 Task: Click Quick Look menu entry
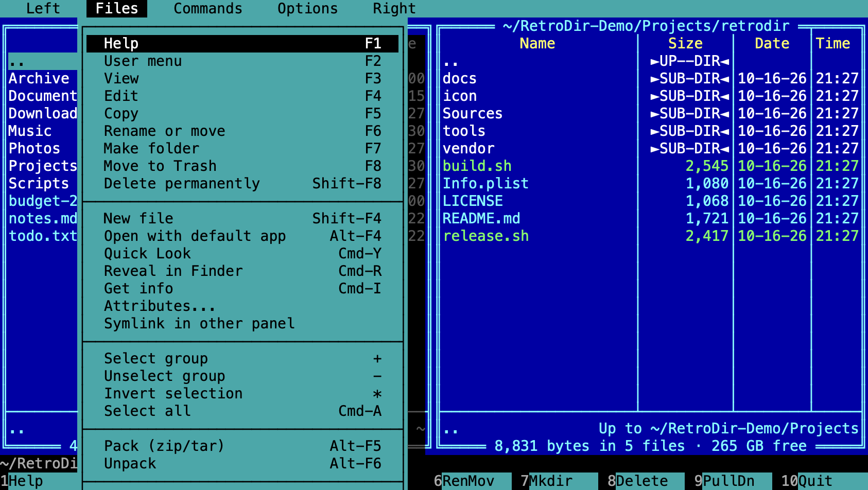pyautogui.click(x=242, y=254)
